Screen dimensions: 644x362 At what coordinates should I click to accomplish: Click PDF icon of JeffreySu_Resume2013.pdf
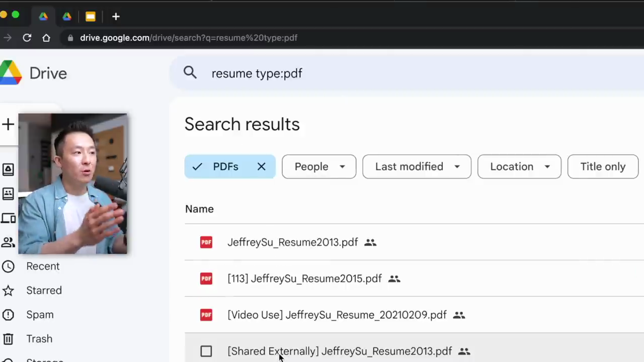(206, 242)
